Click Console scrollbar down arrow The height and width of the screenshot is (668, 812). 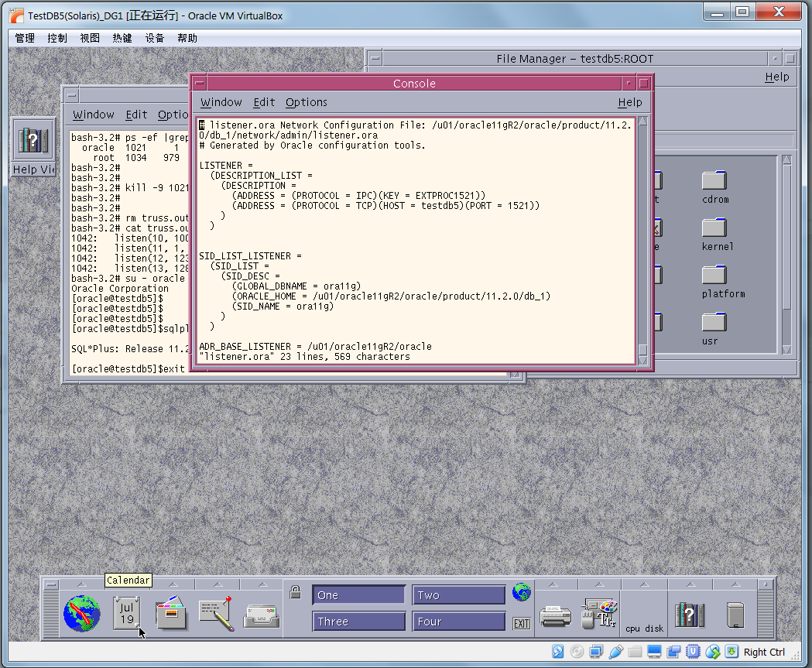642,360
